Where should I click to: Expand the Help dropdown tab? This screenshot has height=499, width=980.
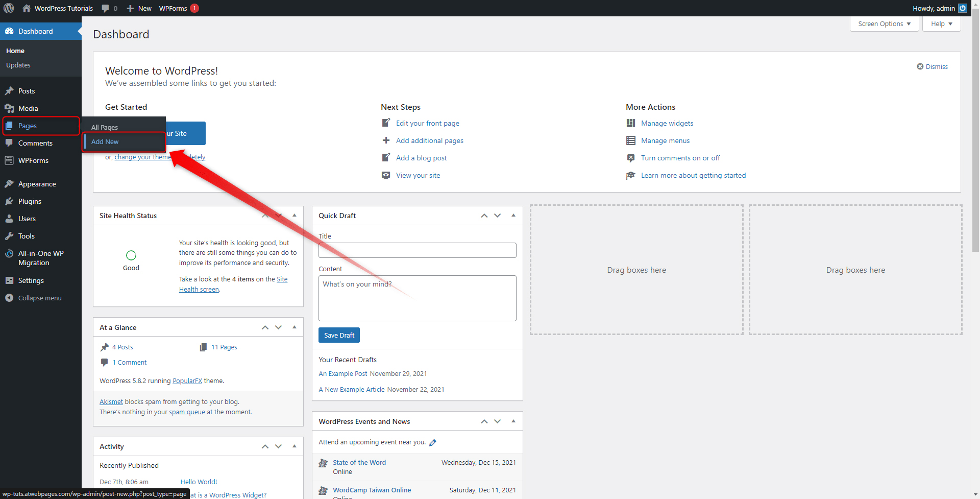tap(941, 23)
